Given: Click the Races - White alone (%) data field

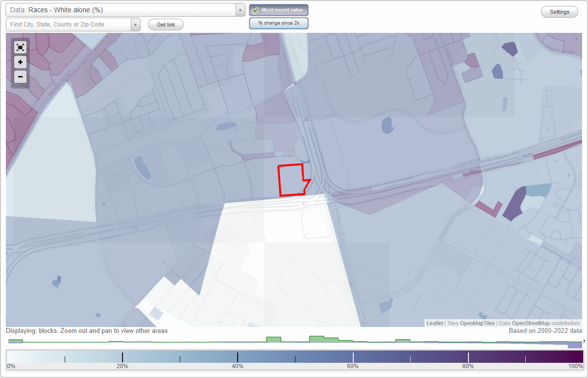Looking at the screenshot, I should click(x=121, y=10).
